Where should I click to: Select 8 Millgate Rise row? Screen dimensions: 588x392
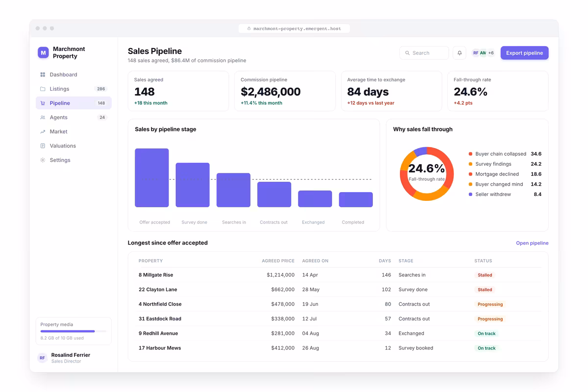tap(338, 275)
